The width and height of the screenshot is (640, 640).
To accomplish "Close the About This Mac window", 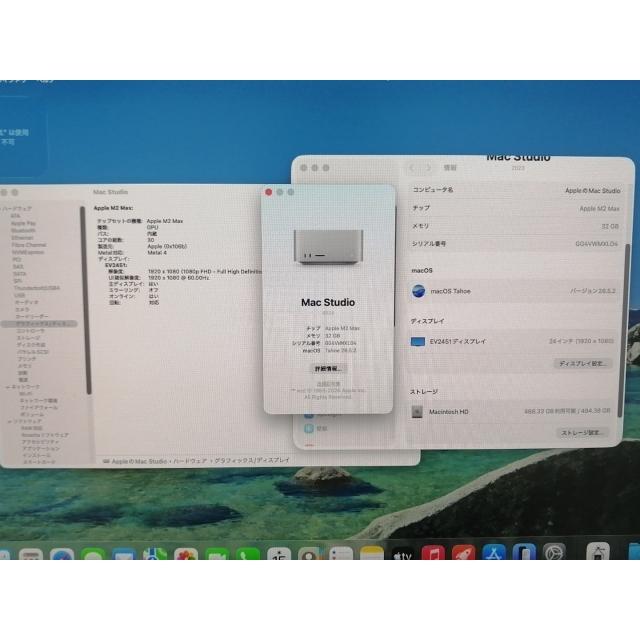I will point(269,192).
